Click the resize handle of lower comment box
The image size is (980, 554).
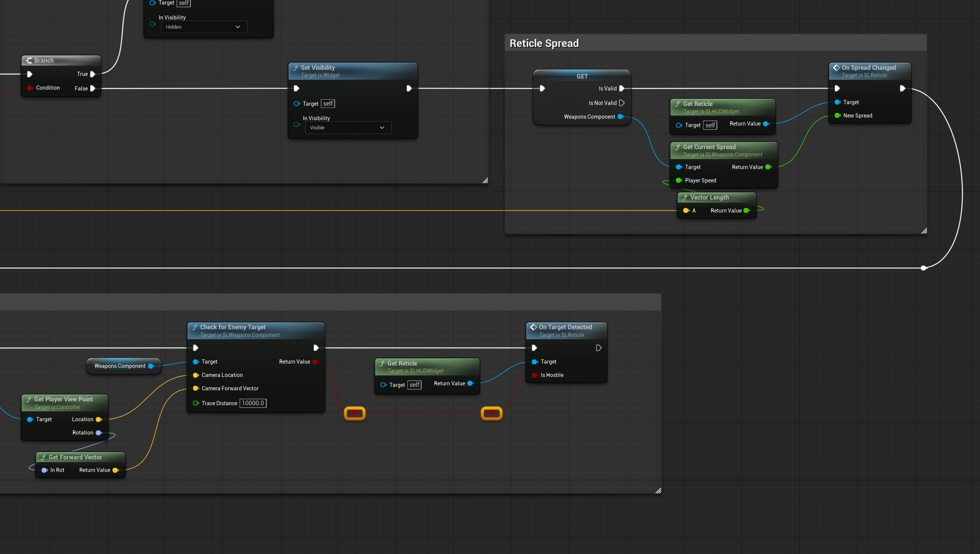(658, 491)
